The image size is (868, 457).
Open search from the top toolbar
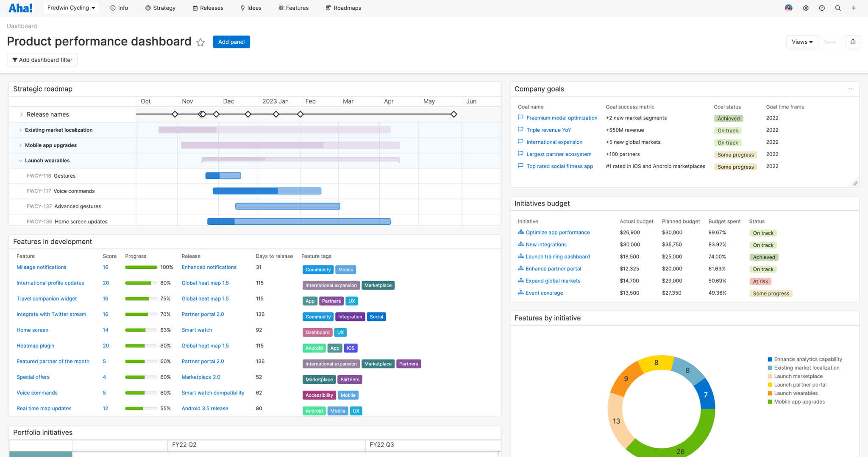pos(838,8)
